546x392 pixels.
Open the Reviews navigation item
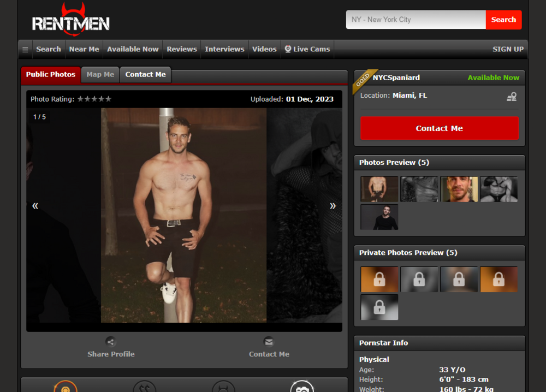(182, 49)
